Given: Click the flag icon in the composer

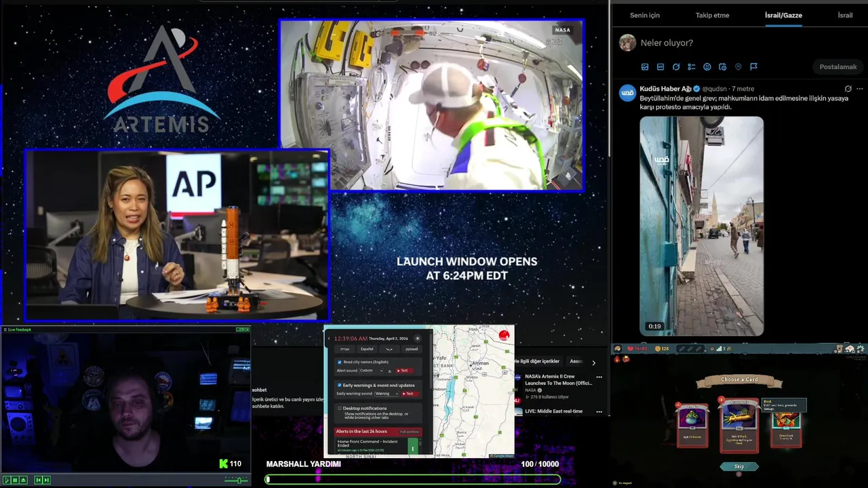Looking at the screenshot, I should coord(753,67).
